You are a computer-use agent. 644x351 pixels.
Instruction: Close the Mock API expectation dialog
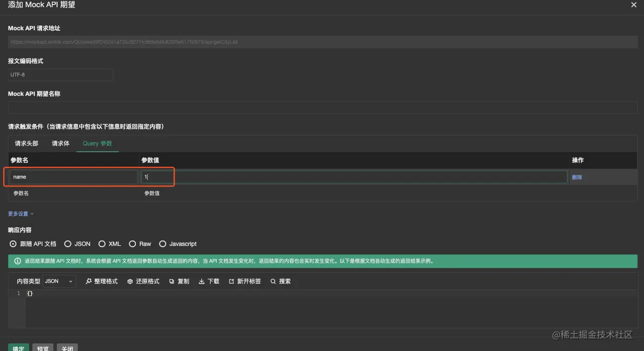pos(633,5)
